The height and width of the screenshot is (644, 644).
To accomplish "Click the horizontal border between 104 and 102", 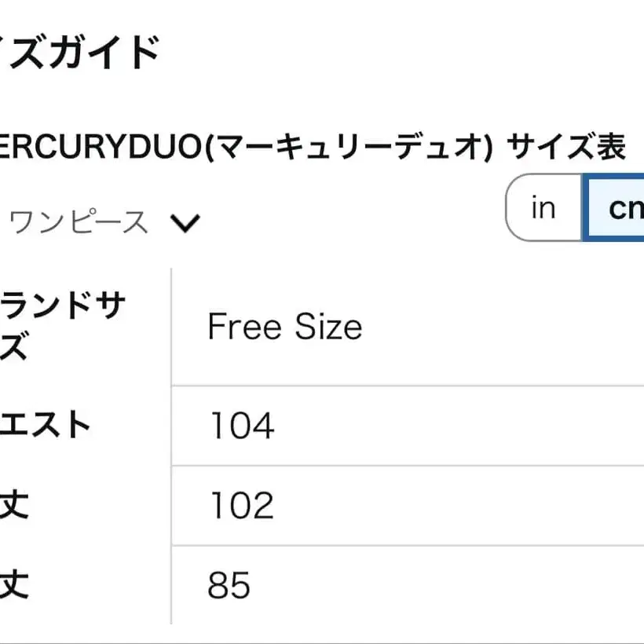I will (x=393, y=466).
